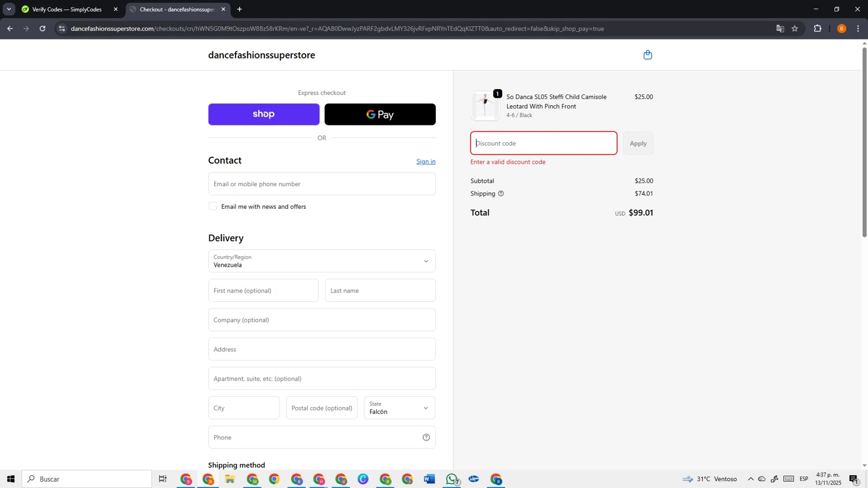Click the Phone field
Screen dimensions: 868x488
pyautogui.click(x=322, y=437)
